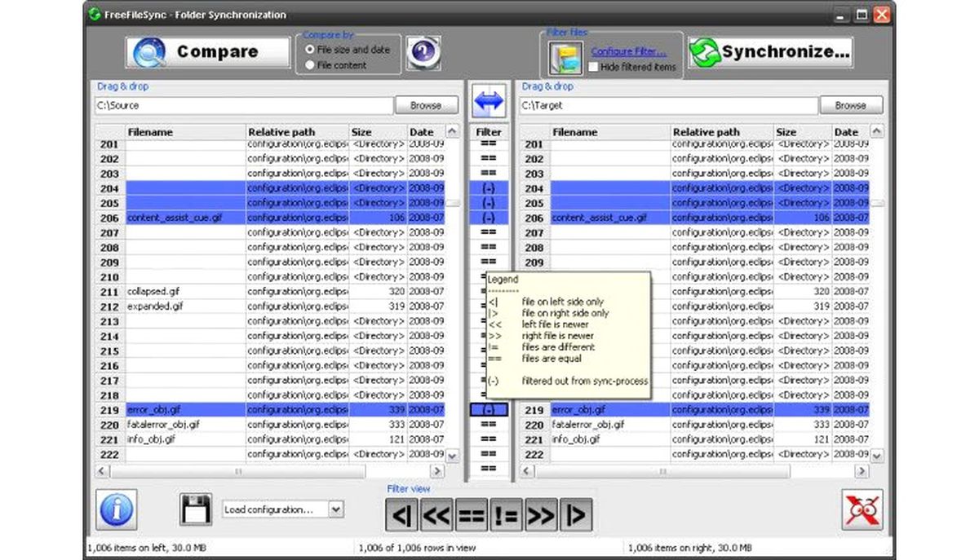
Task: Open the help question mark icon
Action: 423,54
